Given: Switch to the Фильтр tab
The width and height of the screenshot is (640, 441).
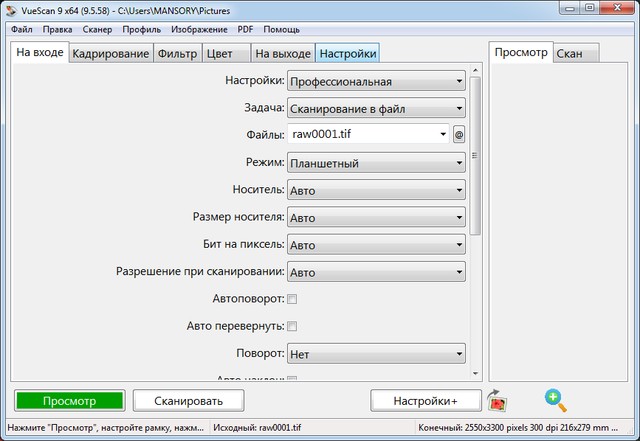Looking at the screenshot, I should pos(177,53).
